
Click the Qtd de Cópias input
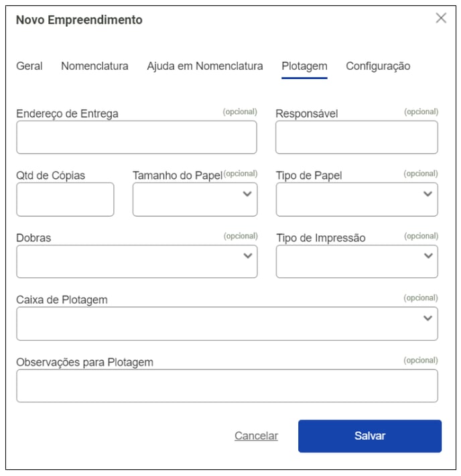[65, 200]
